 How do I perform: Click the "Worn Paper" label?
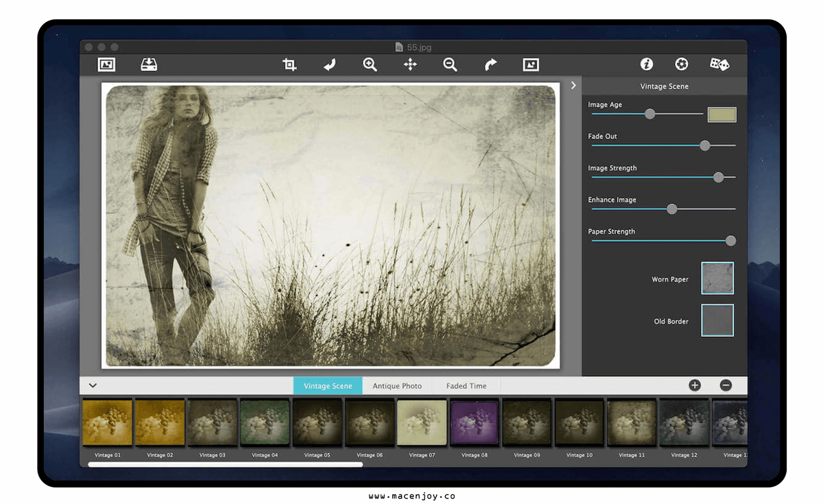point(670,279)
